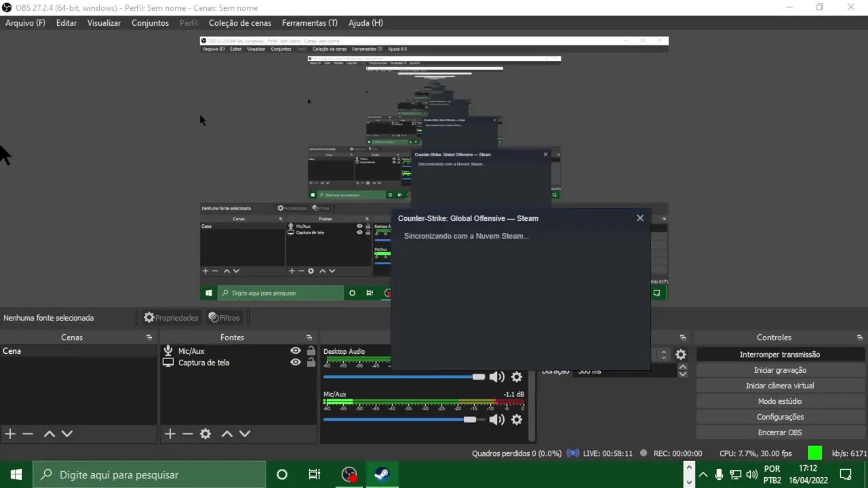
Task: Open the Ferramentas menu
Action: (310, 23)
